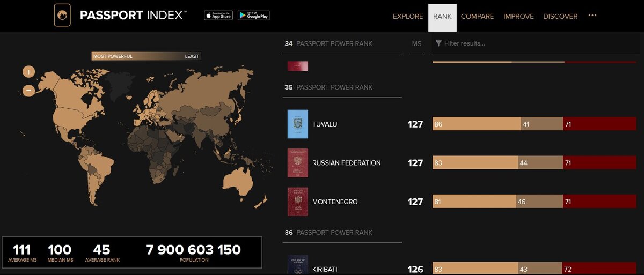Open the Google Play download badge
Image resolution: width=644 pixels, height=275 pixels.
click(x=254, y=16)
